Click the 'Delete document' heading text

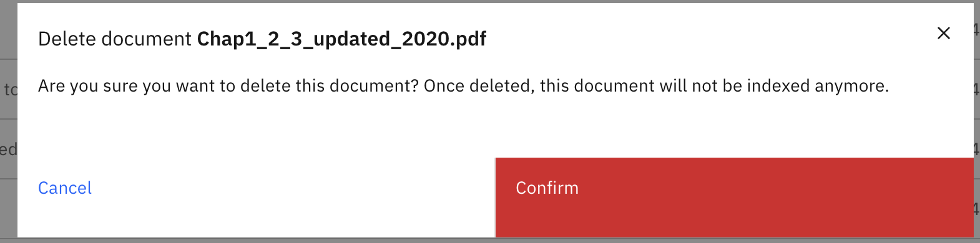(114, 39)
